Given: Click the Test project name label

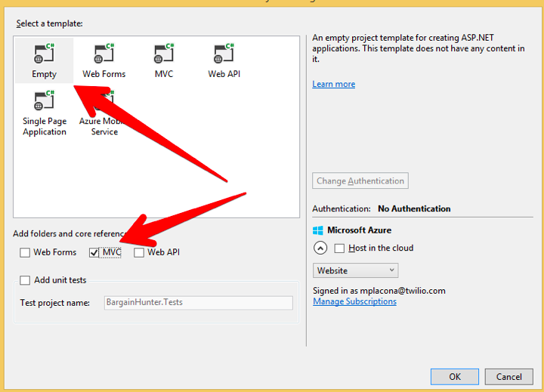Looking at the screenshot, I should point(55,303).
